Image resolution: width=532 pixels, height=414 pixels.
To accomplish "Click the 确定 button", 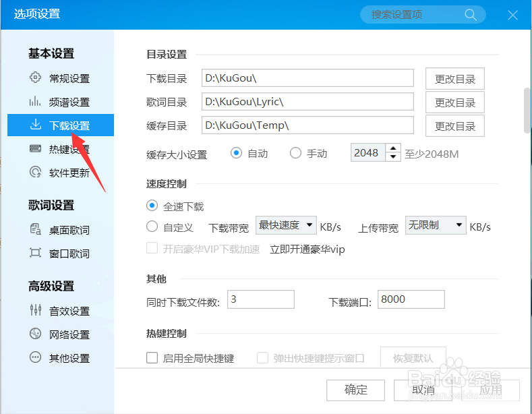I will [x=355, y=390].
